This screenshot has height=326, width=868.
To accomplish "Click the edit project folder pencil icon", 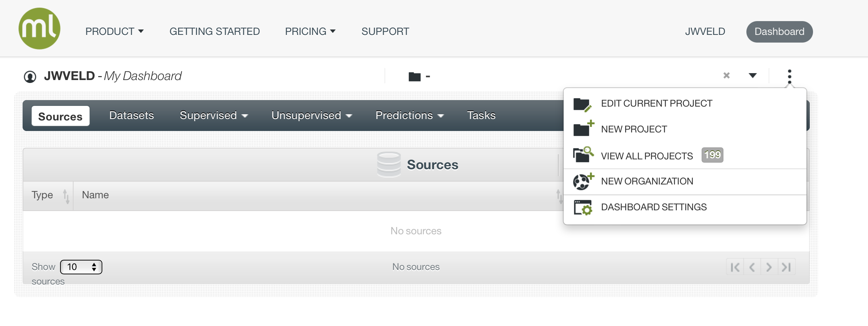I will coord(583,104).
